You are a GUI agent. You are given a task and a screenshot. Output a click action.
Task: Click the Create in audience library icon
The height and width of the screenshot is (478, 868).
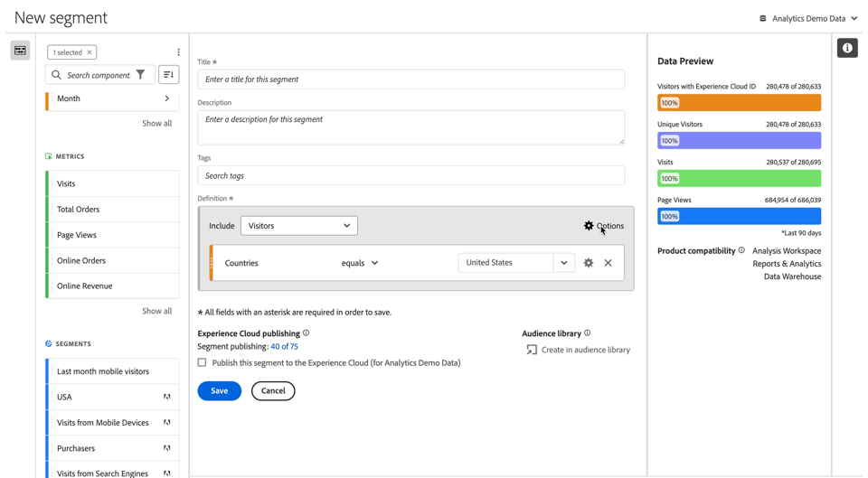[x=532, y=350]
